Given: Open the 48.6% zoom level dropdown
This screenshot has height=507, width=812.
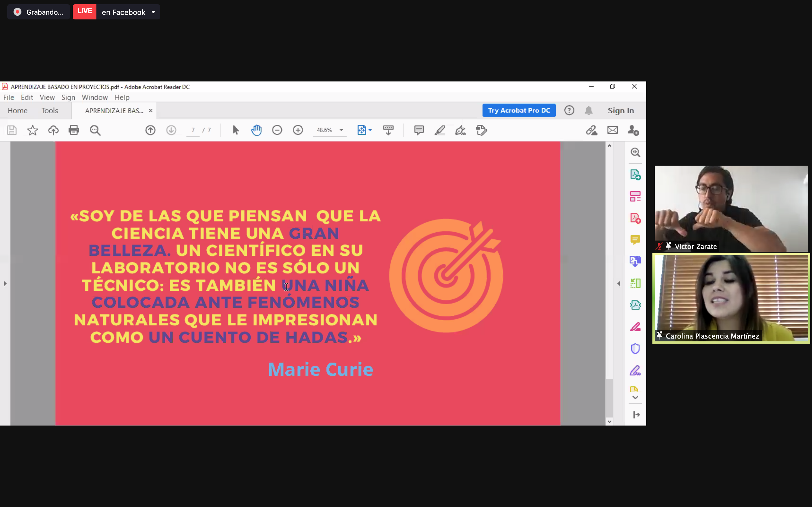Looking at the screenshot, I should pyautogui.click(x=341, y=130).
